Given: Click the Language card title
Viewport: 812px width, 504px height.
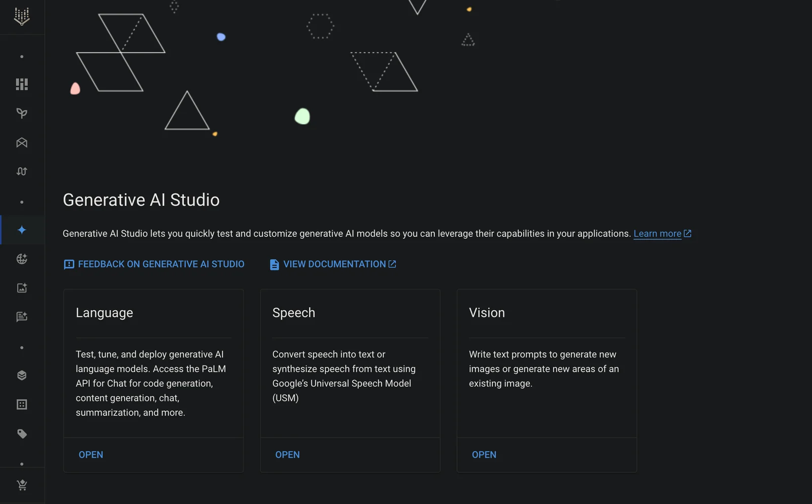Looking at the screenshot, I should click(x=105, y=313).
